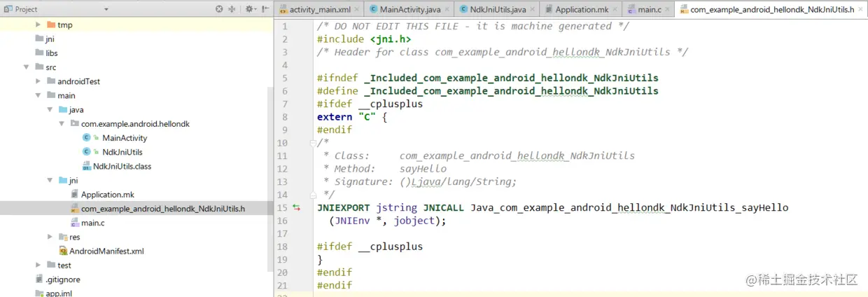This screenshot has height=297, width=868.
Task: Click JNIEnv parameter text on line 16
Action: 352,221
